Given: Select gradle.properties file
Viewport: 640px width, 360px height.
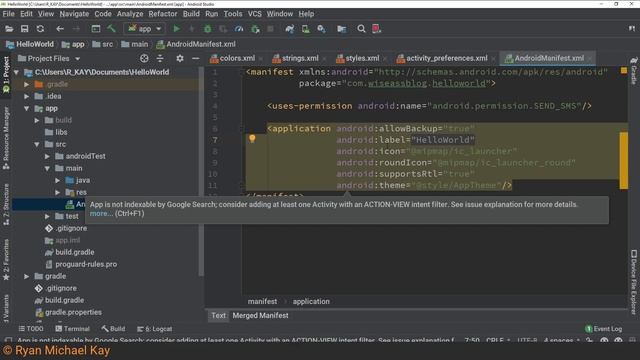Looking at the screenshot, I should (69, 313).
